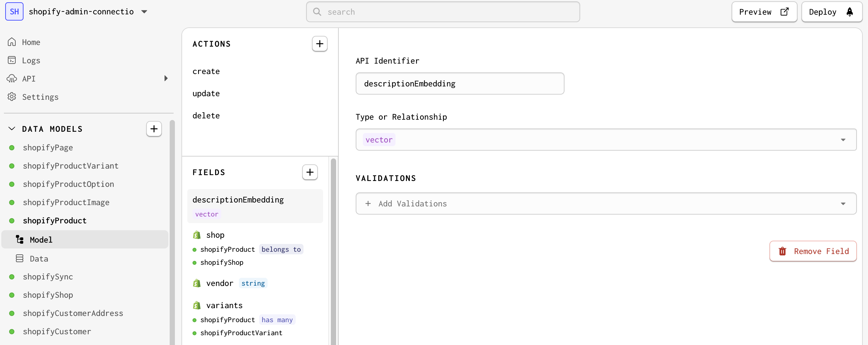868x345 pixels.
Task: Click the search magnifier icon
Action: (317, 12)
